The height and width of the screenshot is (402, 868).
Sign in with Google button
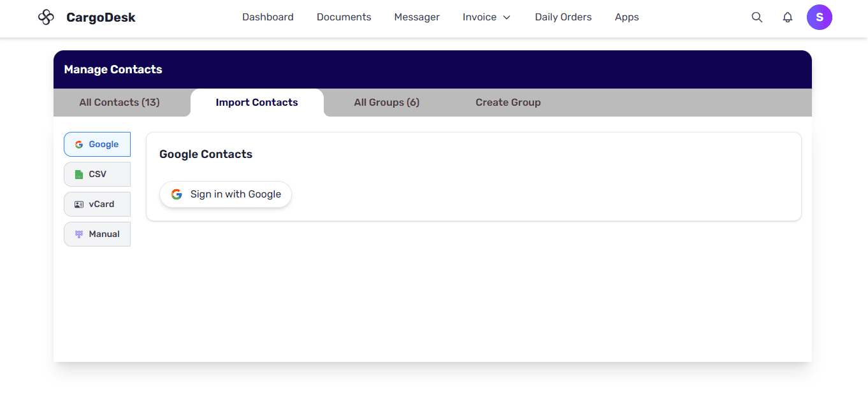pos(226,194)
